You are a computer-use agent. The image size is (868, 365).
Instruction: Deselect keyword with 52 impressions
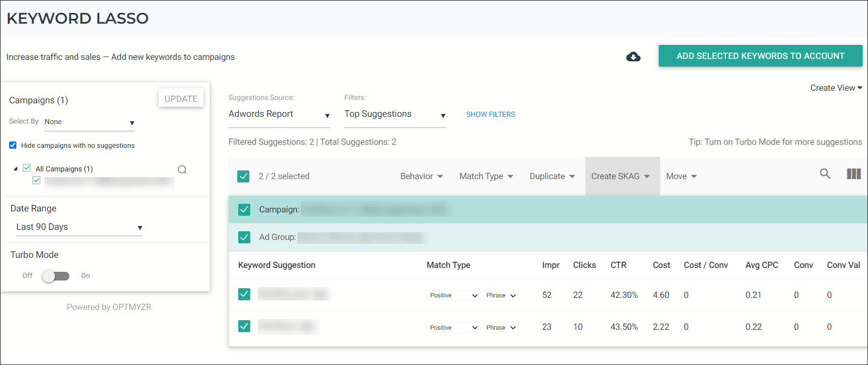click(244, 295)
